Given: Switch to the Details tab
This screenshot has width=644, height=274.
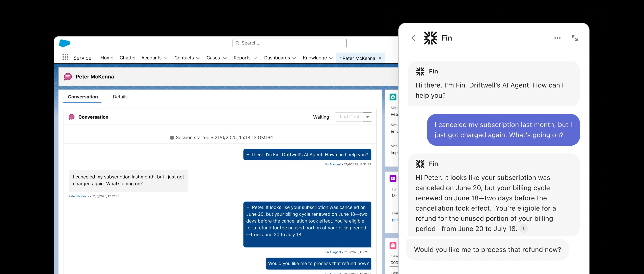Looking at the screenshot, I should [x=120, y=97].
